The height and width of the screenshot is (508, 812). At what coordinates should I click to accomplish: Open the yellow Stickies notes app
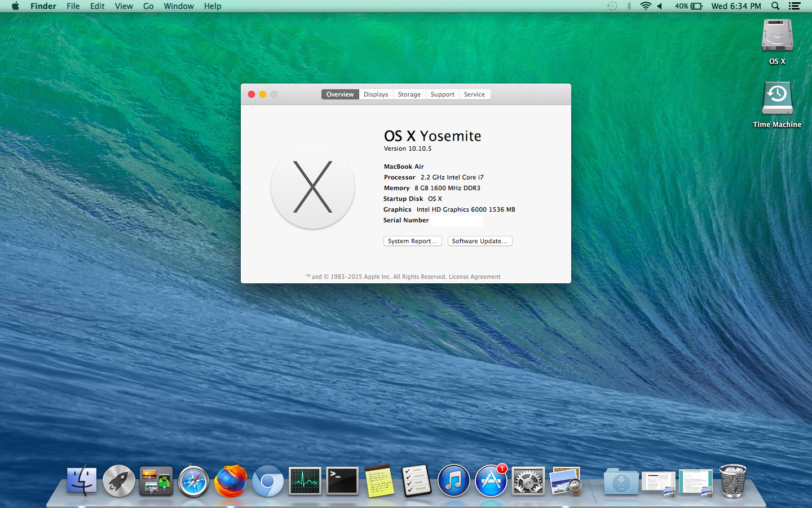click(x=379, y=481)
